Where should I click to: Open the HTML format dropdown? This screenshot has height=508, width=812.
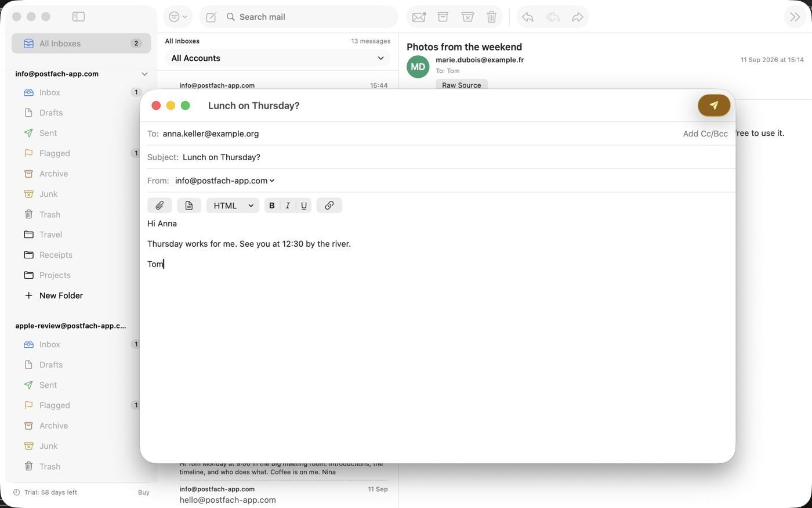(x=233, y=206)
